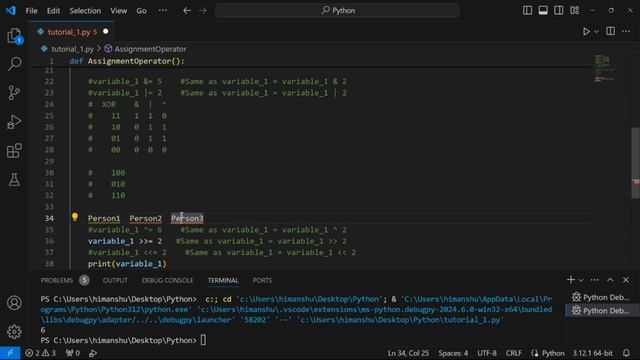Open the new terminal profile dropdown
640x360 pixels.
click(581, 280)
